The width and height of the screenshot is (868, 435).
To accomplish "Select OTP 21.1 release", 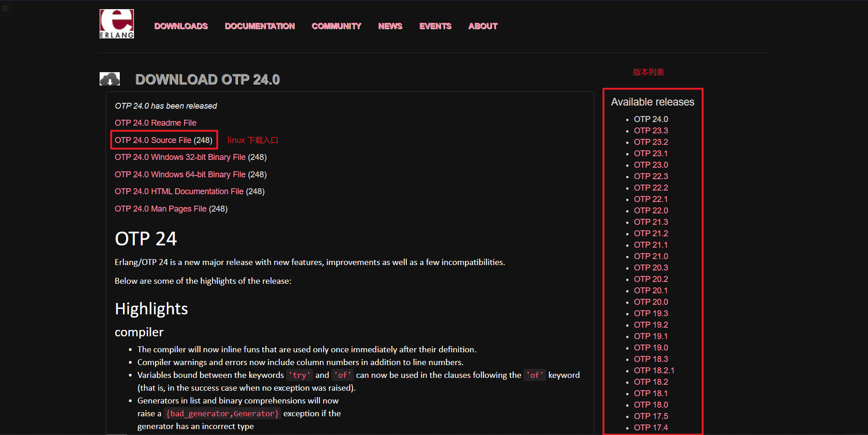I will coord(651,245).
